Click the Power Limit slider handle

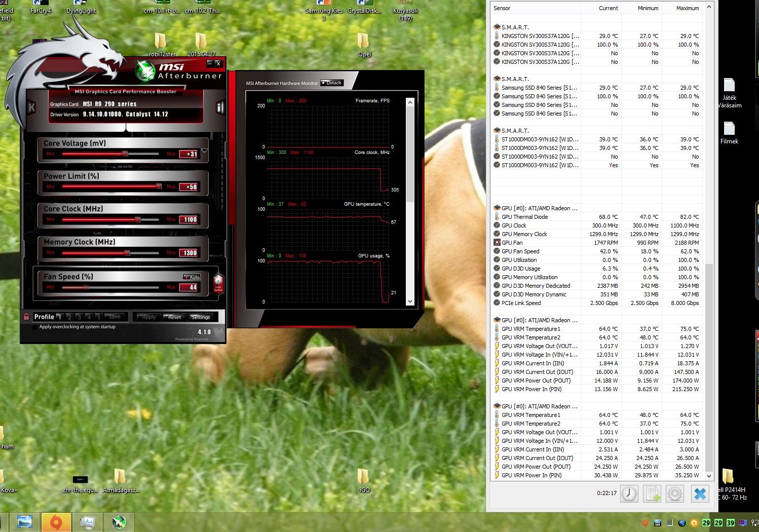159,186
